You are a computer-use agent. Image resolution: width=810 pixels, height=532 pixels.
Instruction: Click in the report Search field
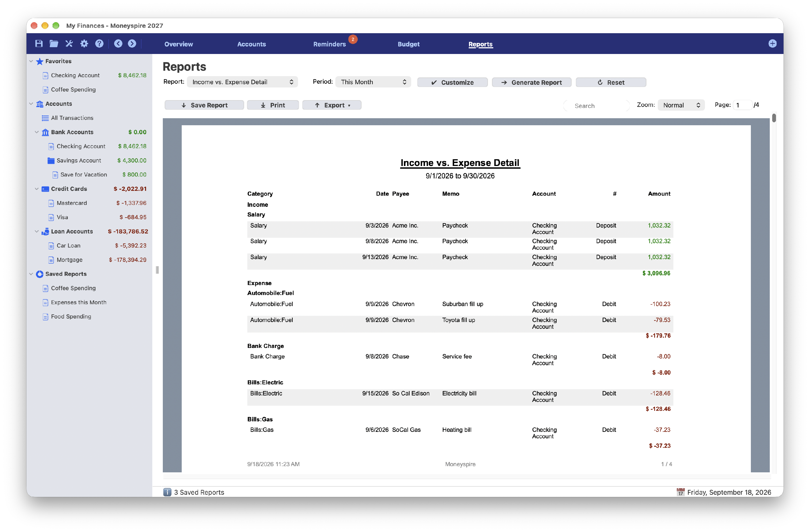596,106
